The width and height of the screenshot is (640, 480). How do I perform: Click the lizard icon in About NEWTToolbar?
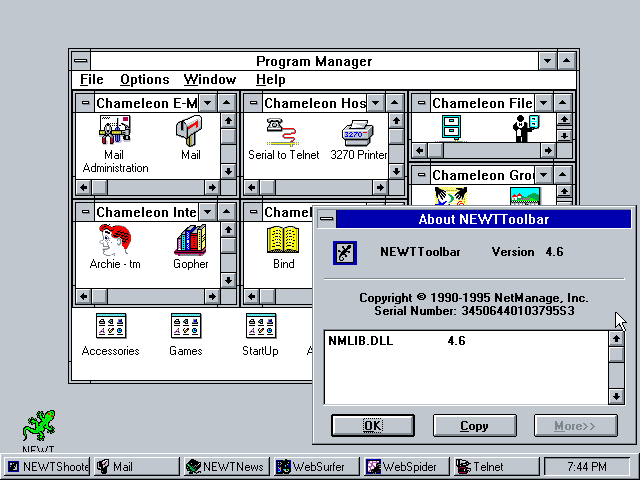click(345, 253)
